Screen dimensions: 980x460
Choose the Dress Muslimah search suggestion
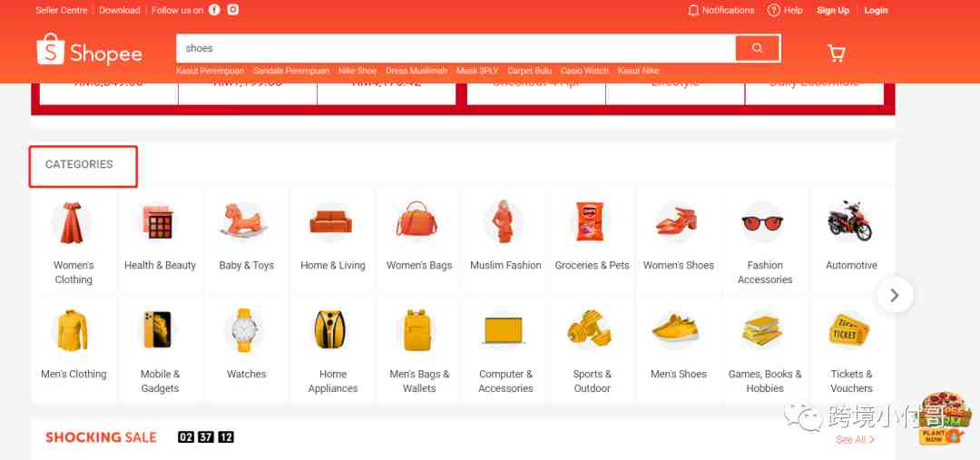pos(416,71)
